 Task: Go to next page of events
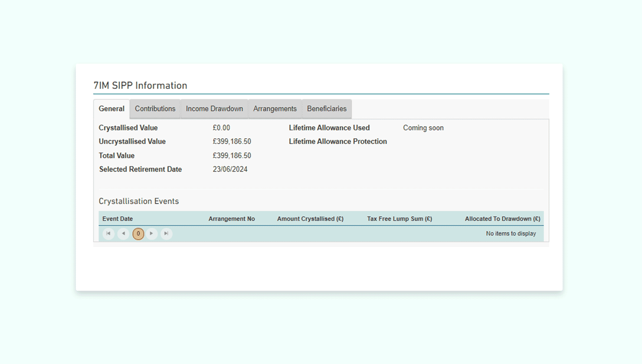pyautogui.click(x=151, y=234)
